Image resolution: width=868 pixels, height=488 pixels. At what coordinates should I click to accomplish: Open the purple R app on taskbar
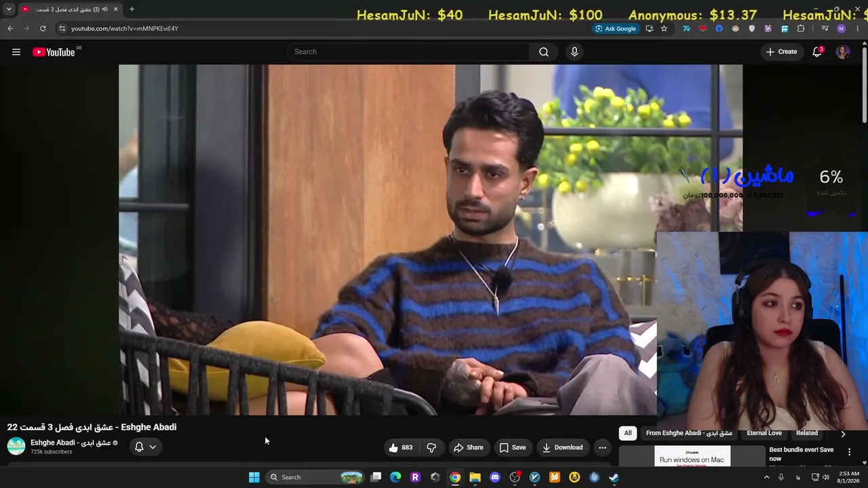415,477
